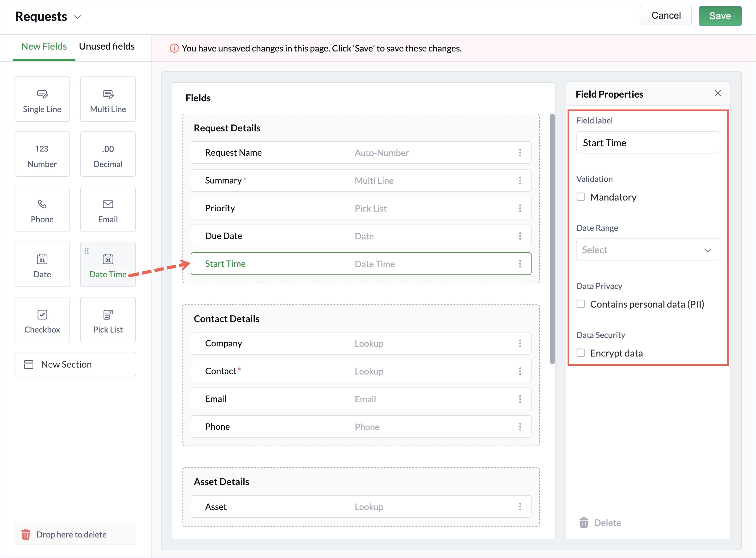This screenshot has height=558, width=756.
Task: Click the Cancel button
Action: click(x=666, y=15)
